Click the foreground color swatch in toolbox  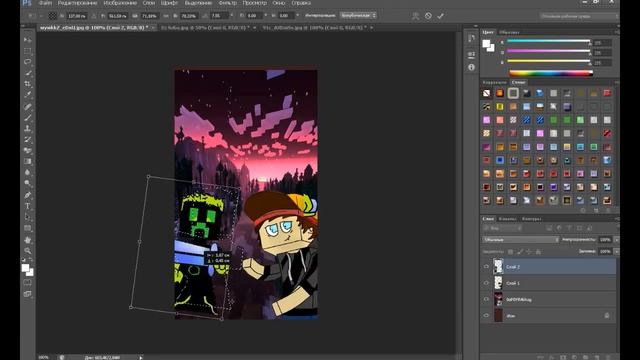25,268
